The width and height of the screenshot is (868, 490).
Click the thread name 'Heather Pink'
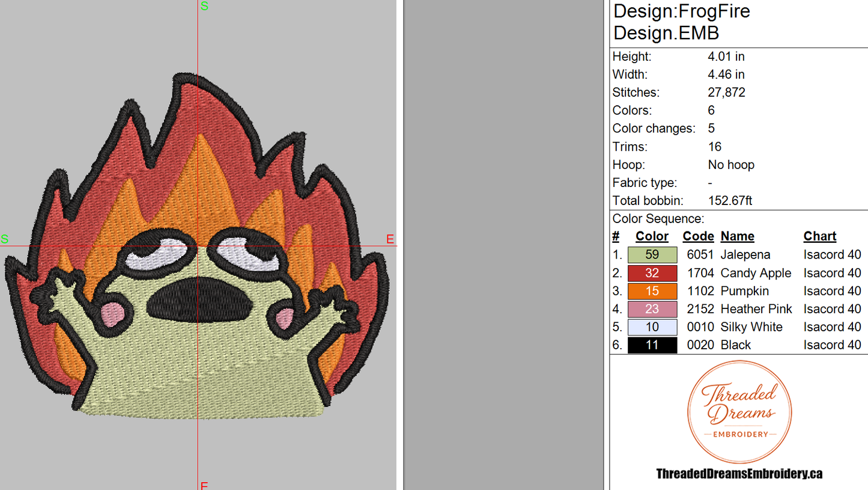756,309
